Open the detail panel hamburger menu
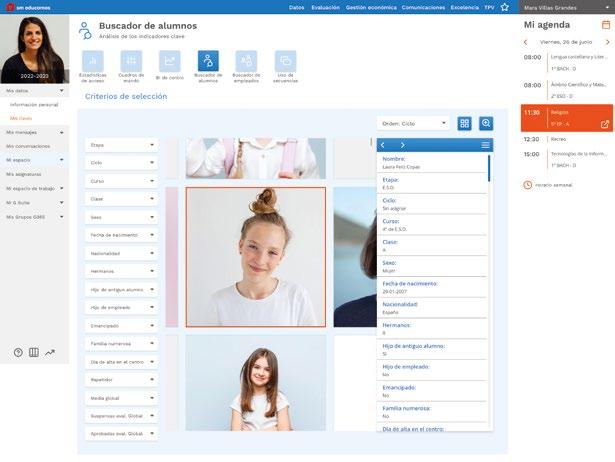The height and width of the screenshot is (462, 615). [485, 145]
